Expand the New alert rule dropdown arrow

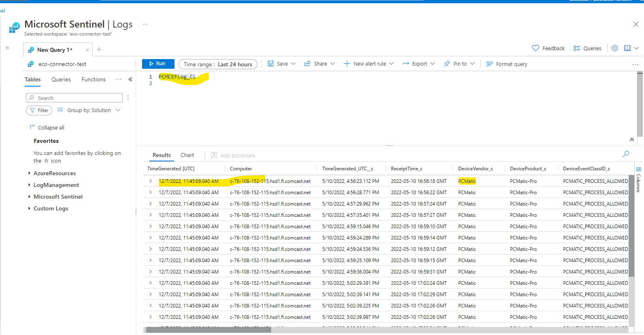pos(391,64)
